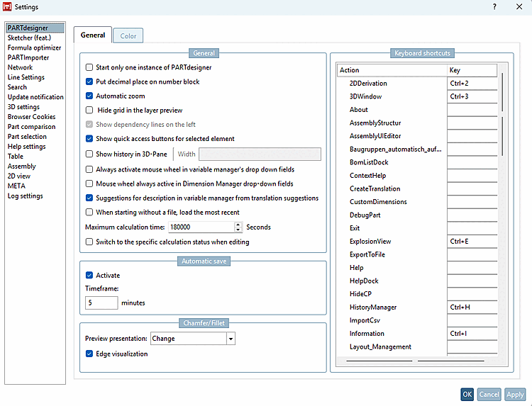This screenshot has height=406, width=532.
Task: Open Log settings category
Action: 26,196
